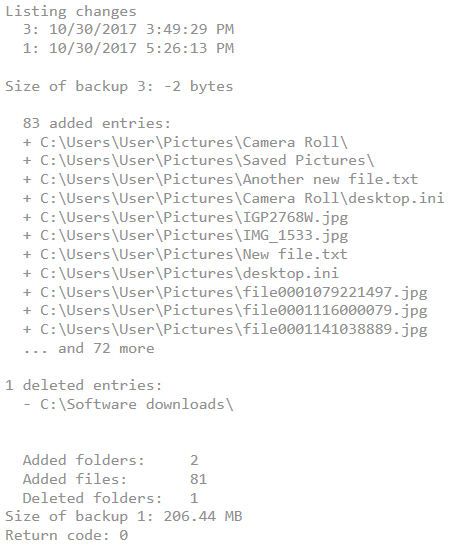Click the 'Return code: 0' line
This screenshot has width=450, height=546.
point(67,535)
